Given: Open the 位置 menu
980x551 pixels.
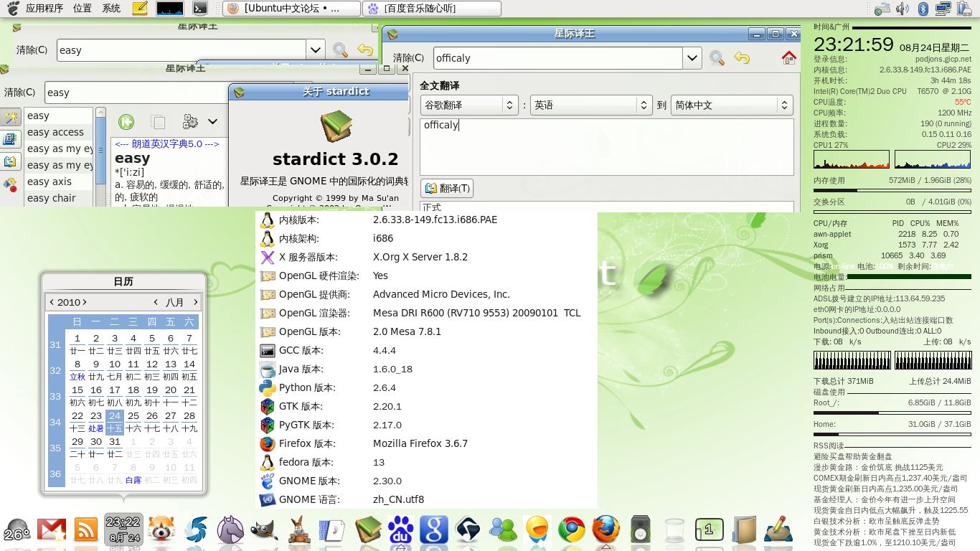Looking at the screenshot, I should coord(83,9).
